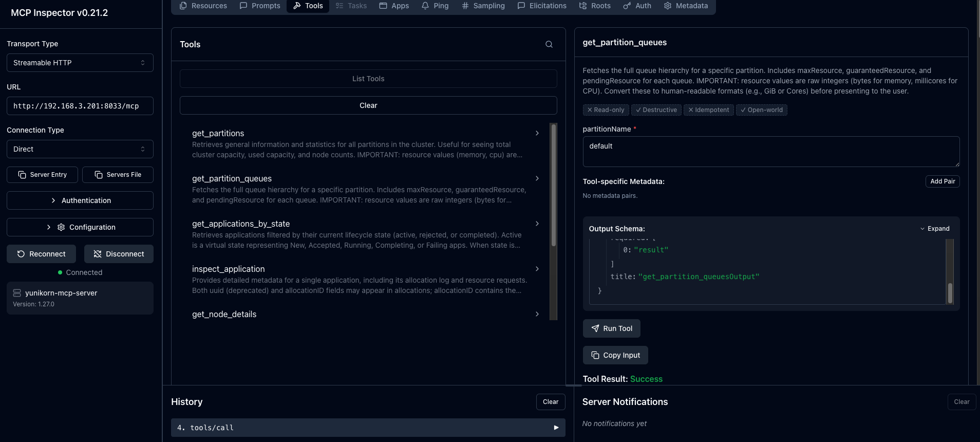This screenshot has width=980, height=442.
Task: Click the search icon in Tools panel
Action: (x=549, y=44)
